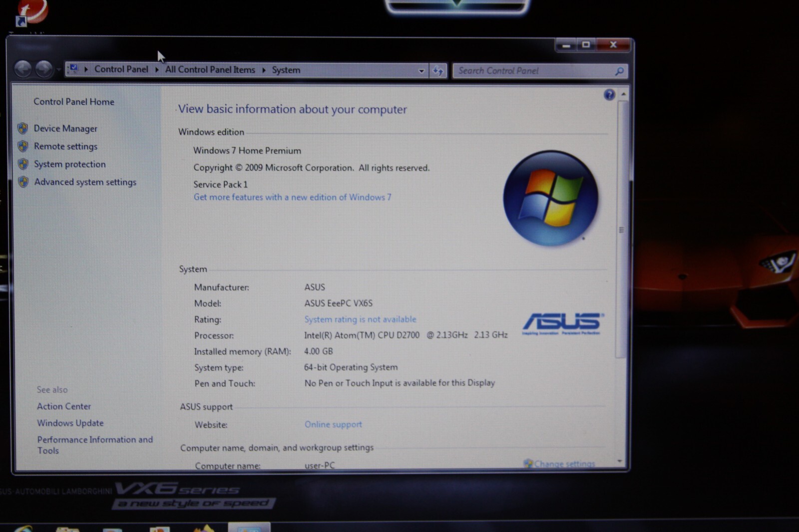799x532 pixels.
Task: Click the scrollbar down arrow
Action: pyautogui.click(x=620, y=462)
